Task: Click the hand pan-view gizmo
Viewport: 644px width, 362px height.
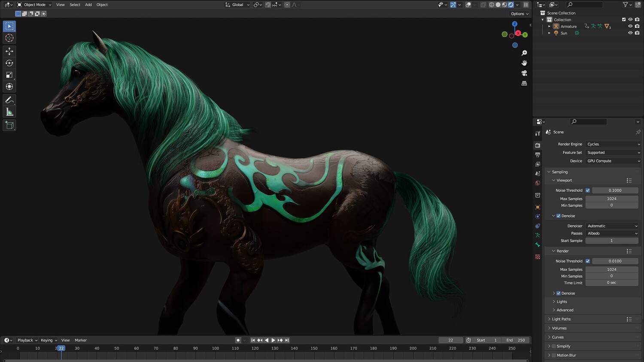Action: coord(524,63)
